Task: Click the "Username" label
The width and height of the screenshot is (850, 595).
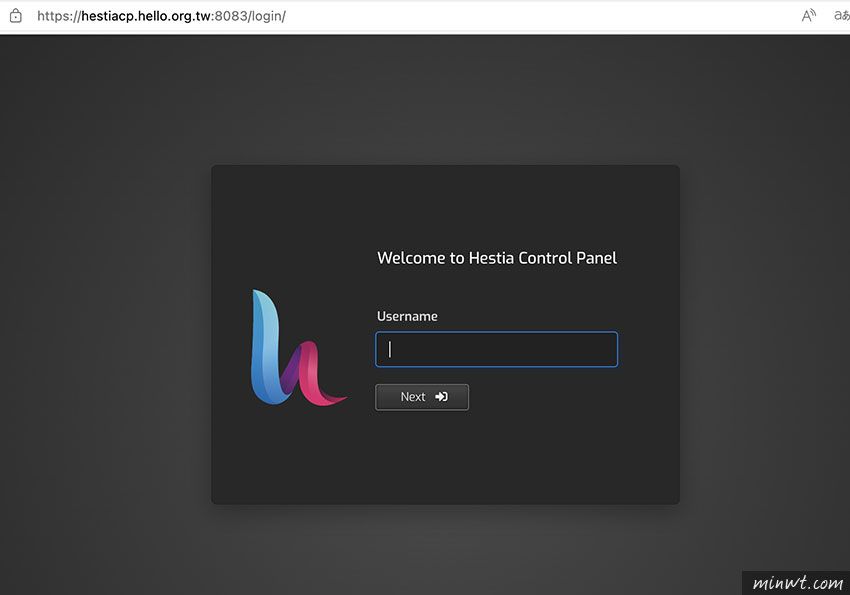Action: click(407, 316)
